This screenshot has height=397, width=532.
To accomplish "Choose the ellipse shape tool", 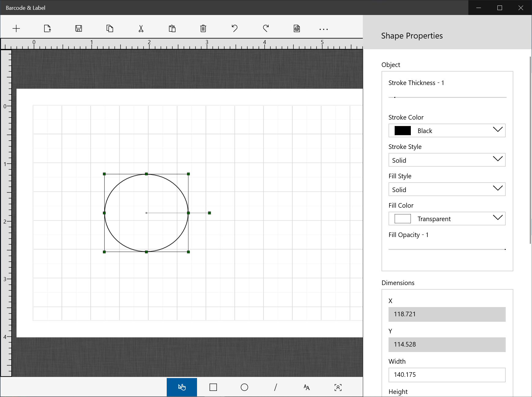I will pos(244,387).
